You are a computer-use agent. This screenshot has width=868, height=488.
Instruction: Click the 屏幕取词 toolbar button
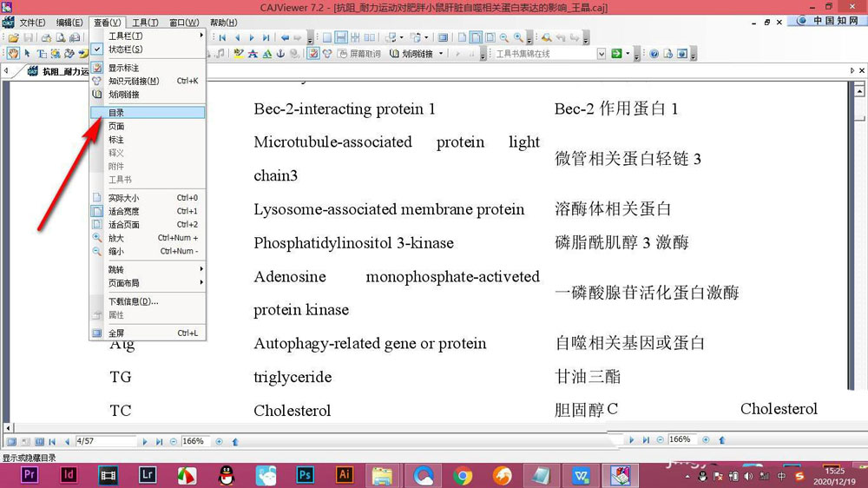click(360, 54)
